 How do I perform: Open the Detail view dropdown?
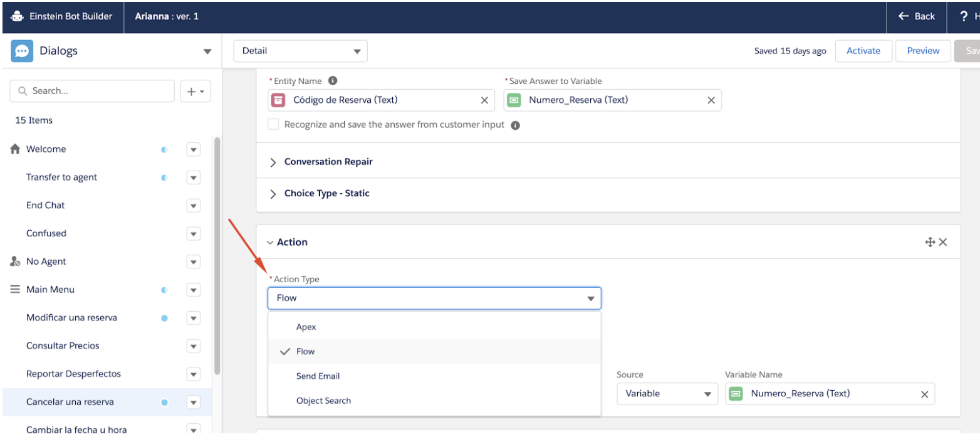[300, 51]
